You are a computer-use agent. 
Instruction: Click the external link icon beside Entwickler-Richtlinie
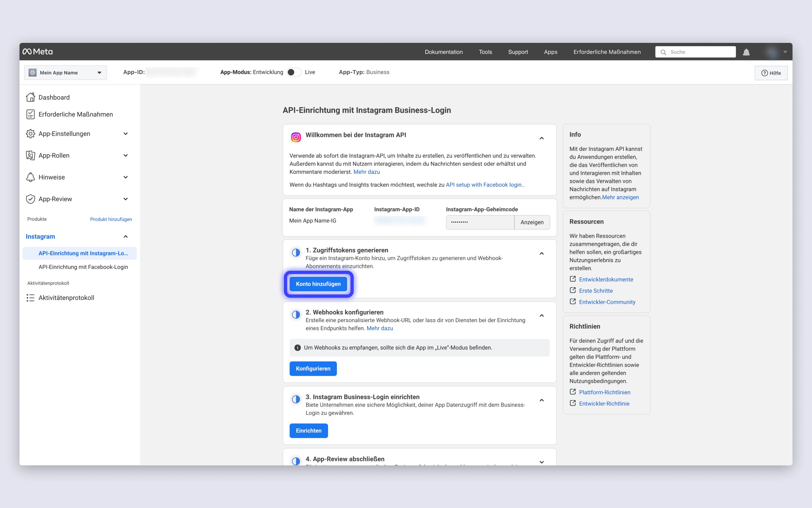[573, 403]
